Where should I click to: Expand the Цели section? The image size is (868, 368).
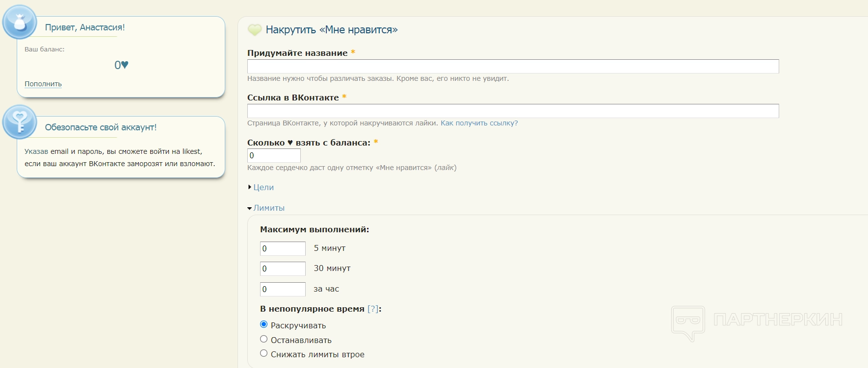pos(263,187)
